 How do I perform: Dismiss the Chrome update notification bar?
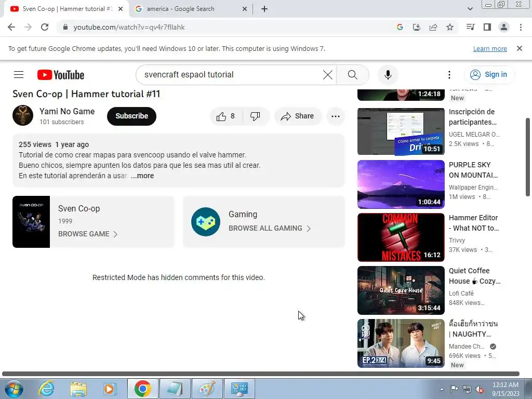coord(519,48)
